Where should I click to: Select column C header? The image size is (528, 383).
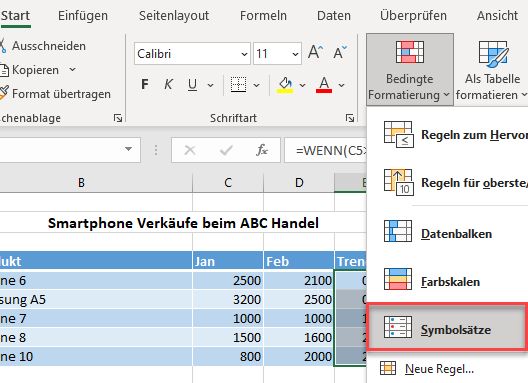[x=228, y=183]
